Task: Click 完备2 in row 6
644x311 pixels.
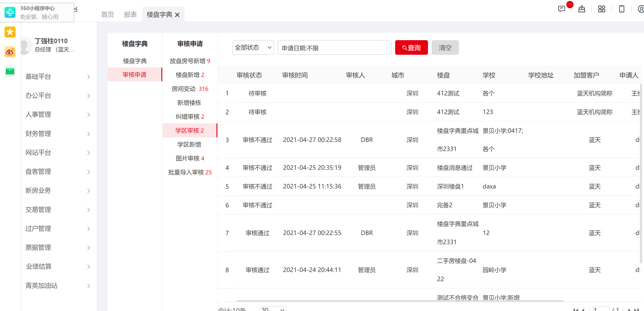Action: click(x=445, y=205)
